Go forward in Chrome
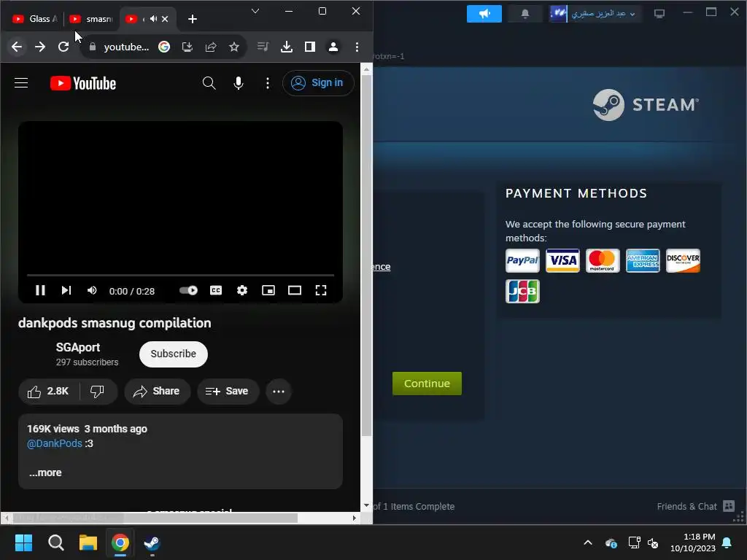 [x=40, y=47]
